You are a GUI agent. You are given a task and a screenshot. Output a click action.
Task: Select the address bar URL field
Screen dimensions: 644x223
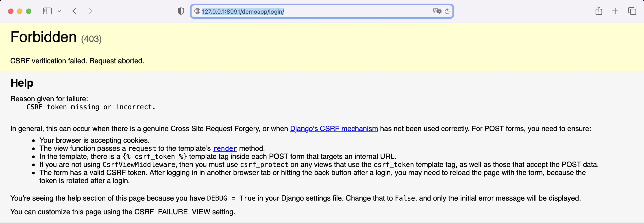click(322, 11)
